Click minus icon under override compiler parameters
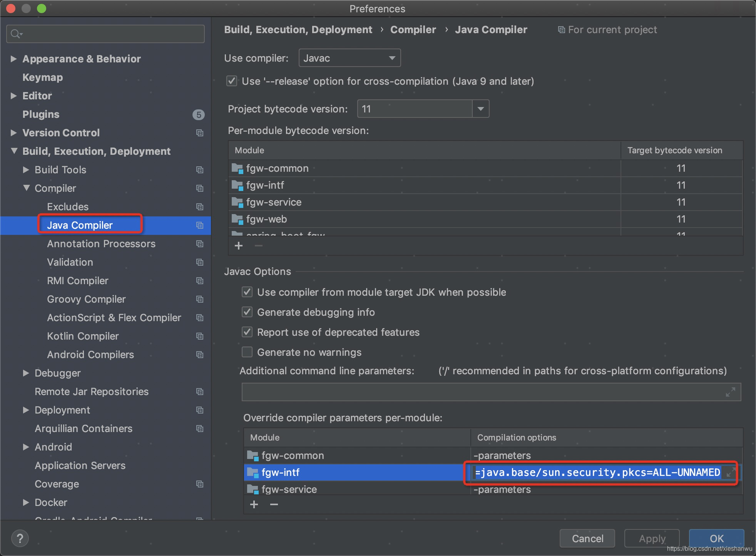This screenshot has height=556, width=756. pyautogui.click(x=274, y=504)
